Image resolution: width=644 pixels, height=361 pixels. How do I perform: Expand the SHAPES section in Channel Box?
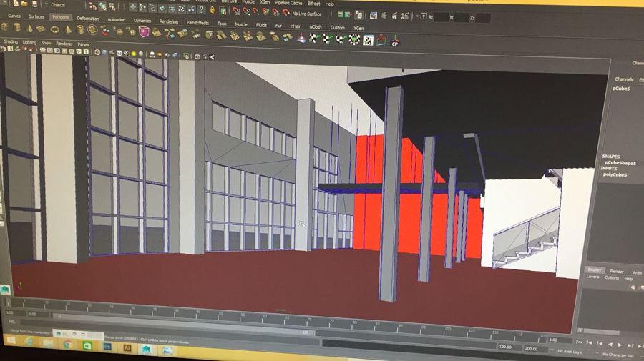coord(611,157)
